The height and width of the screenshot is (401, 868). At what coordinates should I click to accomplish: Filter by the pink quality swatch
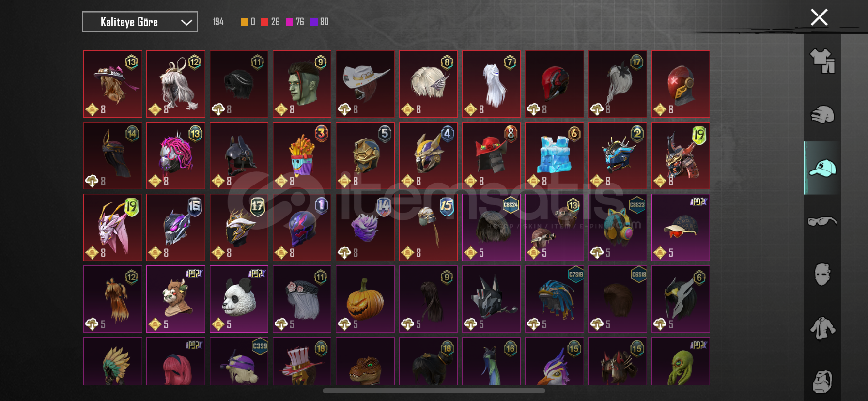tap(289, 22)
